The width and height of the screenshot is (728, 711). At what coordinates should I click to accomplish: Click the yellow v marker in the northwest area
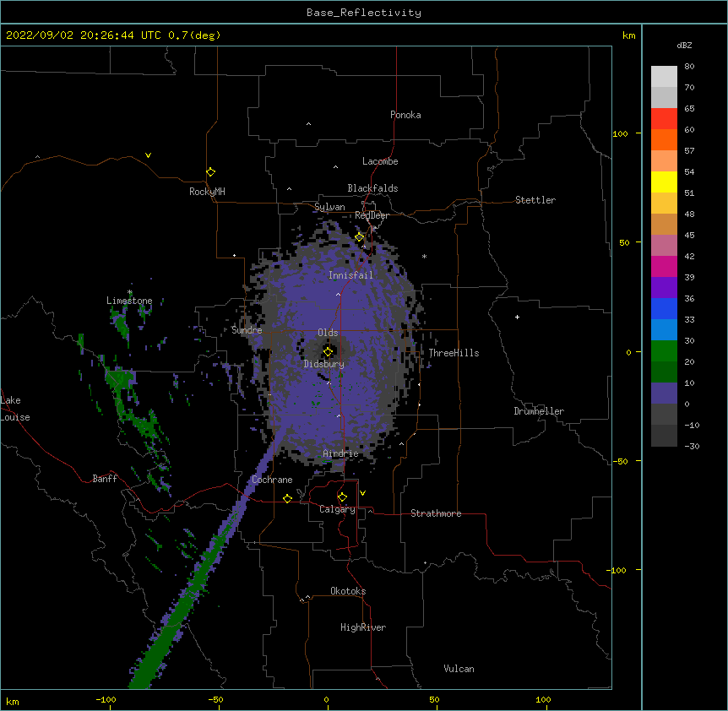(x=148, y=155)
